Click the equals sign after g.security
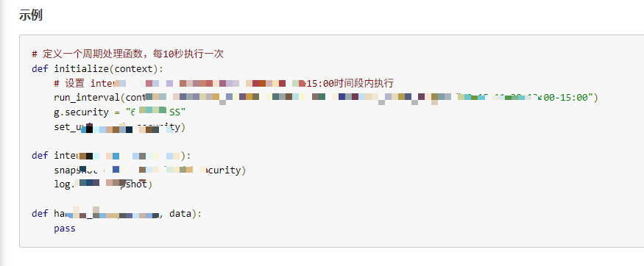Viewport: 644px width, 266px height. (117, 112)
